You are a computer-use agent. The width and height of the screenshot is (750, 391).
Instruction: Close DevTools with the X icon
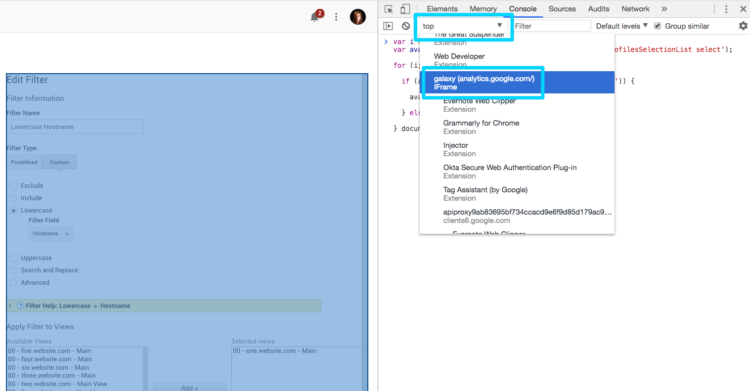(x=743, y=9)
